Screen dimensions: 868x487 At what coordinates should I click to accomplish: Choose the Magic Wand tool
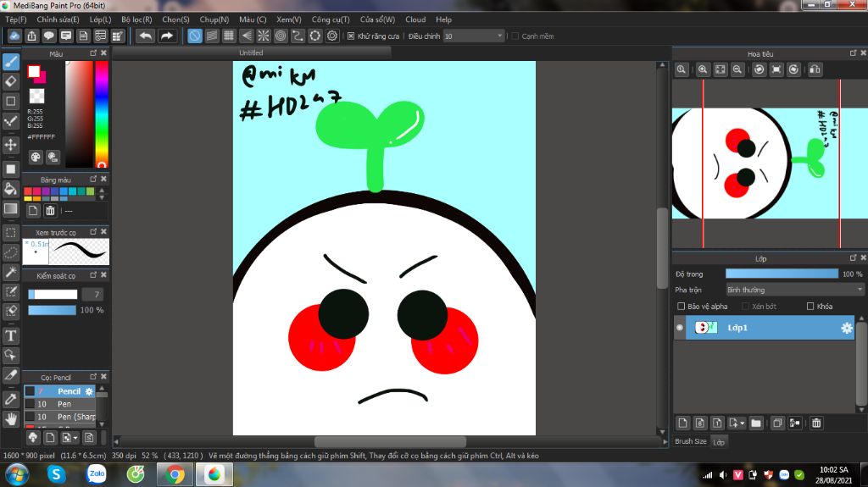coord(11,272)
